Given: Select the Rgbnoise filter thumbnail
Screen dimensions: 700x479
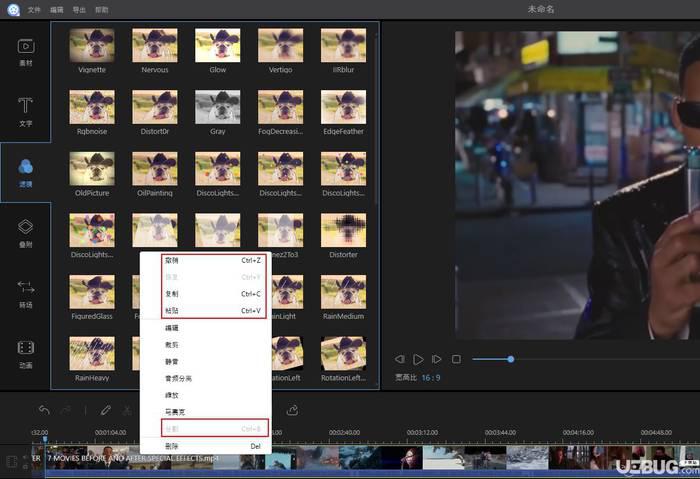Looking at the screenshot, I should pyautogui.click(x=92, y=107).
